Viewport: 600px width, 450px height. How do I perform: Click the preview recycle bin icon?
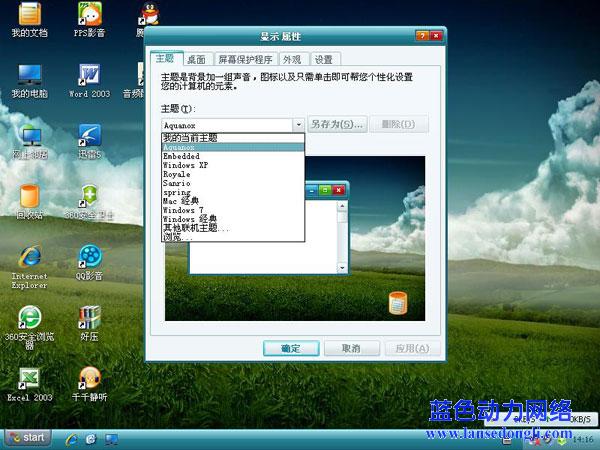tap(398, 303)
